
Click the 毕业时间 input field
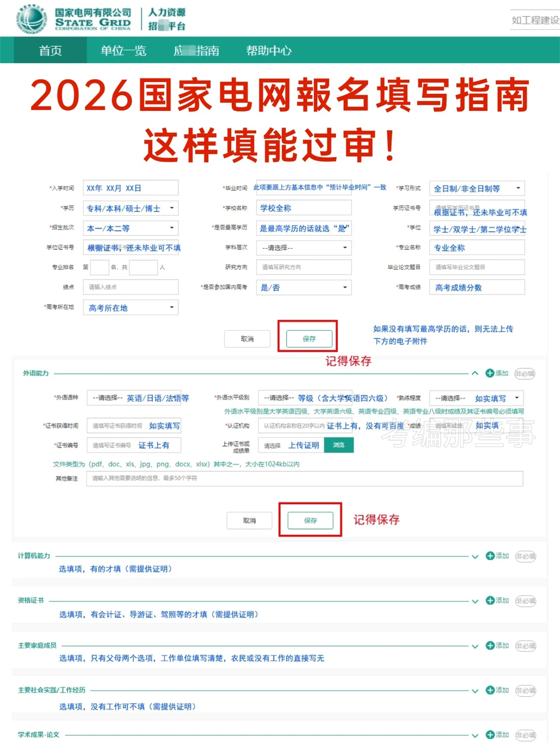[304, 188]
